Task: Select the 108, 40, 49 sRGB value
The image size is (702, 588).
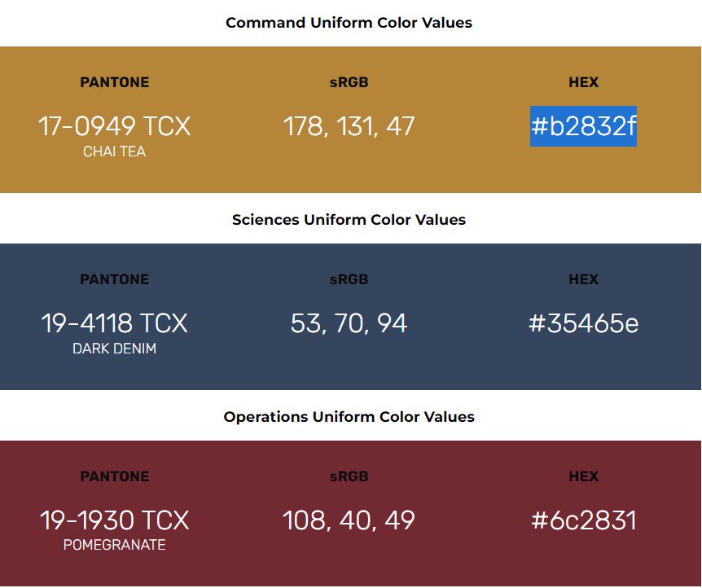Action: point(349,520)
